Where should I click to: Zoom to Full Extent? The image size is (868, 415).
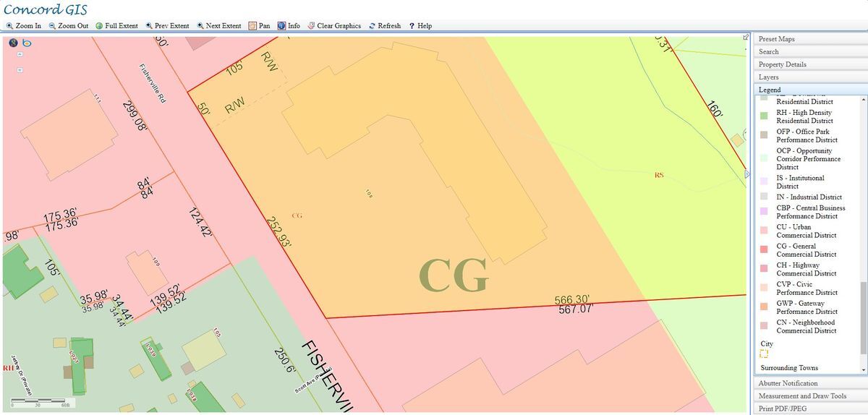tap(116, 26)
